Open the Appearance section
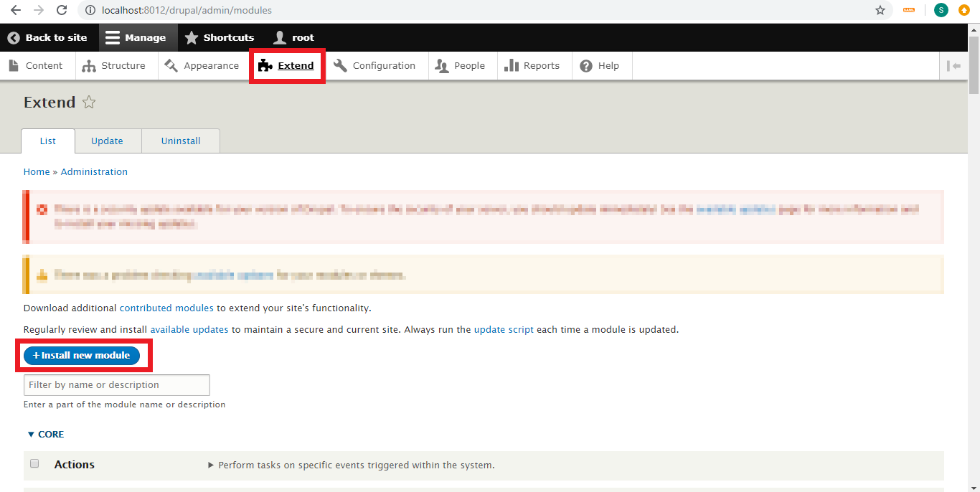Image resolution: width=980 pixels, height=492 pixels. 171,65
